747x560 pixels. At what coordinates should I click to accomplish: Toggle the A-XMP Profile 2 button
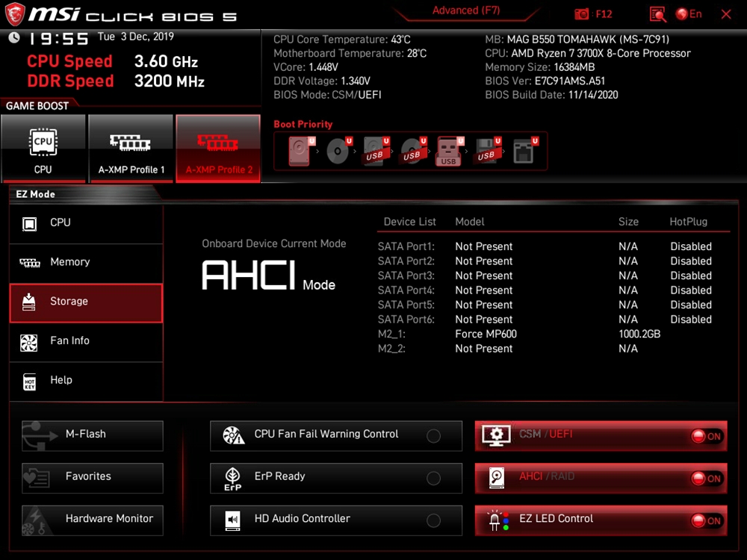218,149
